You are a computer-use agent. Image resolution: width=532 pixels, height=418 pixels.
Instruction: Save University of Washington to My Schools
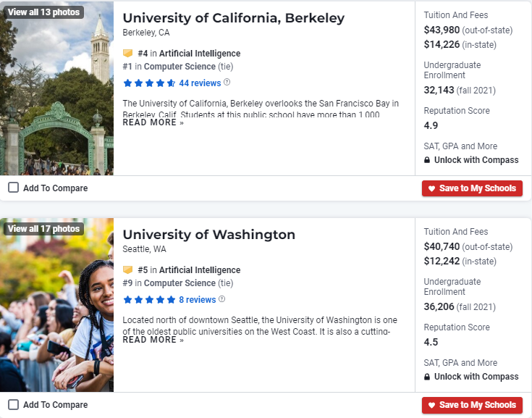click(472, 405)
